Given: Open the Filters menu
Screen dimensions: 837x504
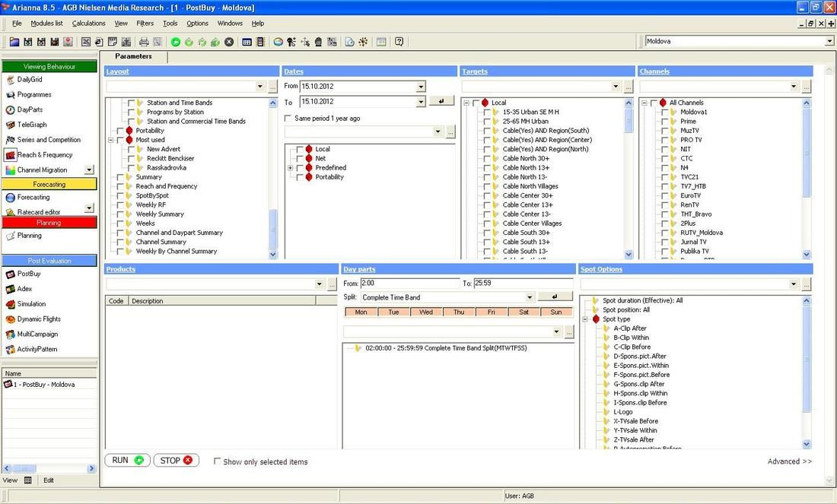Looking at the screenshot, I should coord(145,24).
